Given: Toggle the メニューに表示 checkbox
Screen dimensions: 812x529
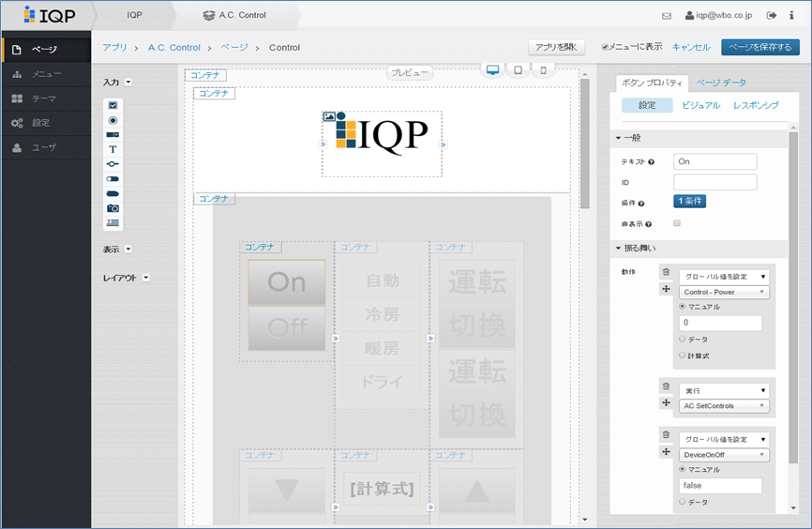Looking at the screenshot, I should tap(606, 47).
